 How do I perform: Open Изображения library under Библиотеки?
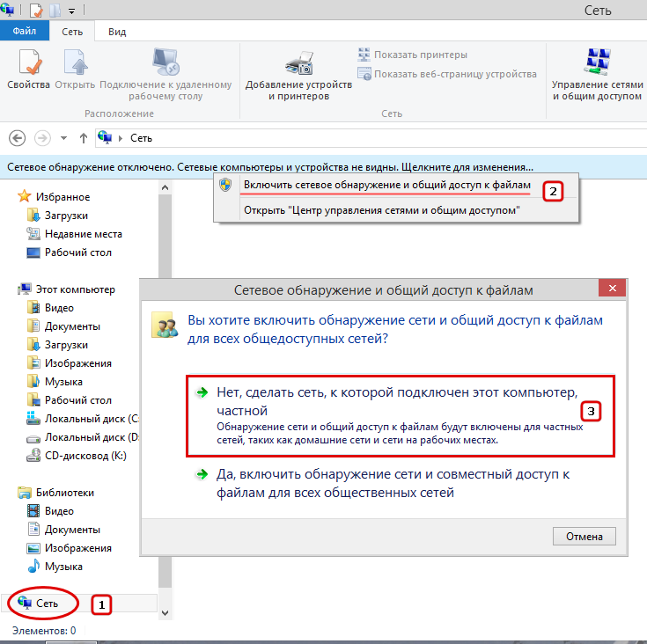click(x=69, y=548)
